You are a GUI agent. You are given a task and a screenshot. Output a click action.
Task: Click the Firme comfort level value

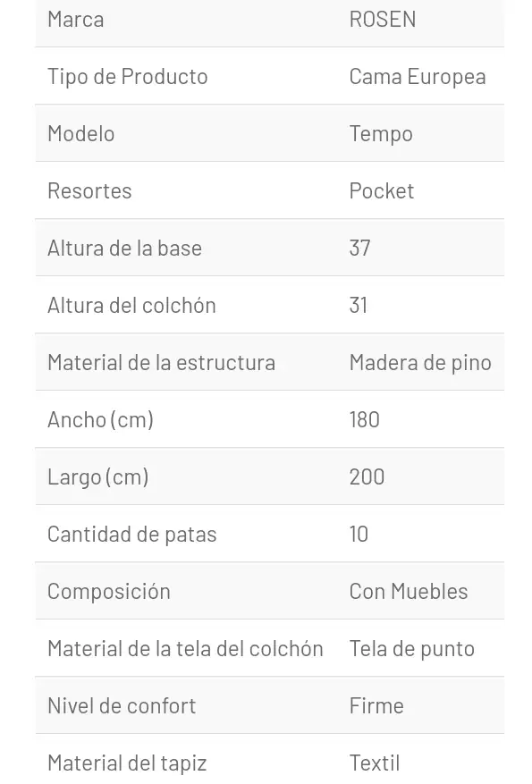[x=376, y=706]
